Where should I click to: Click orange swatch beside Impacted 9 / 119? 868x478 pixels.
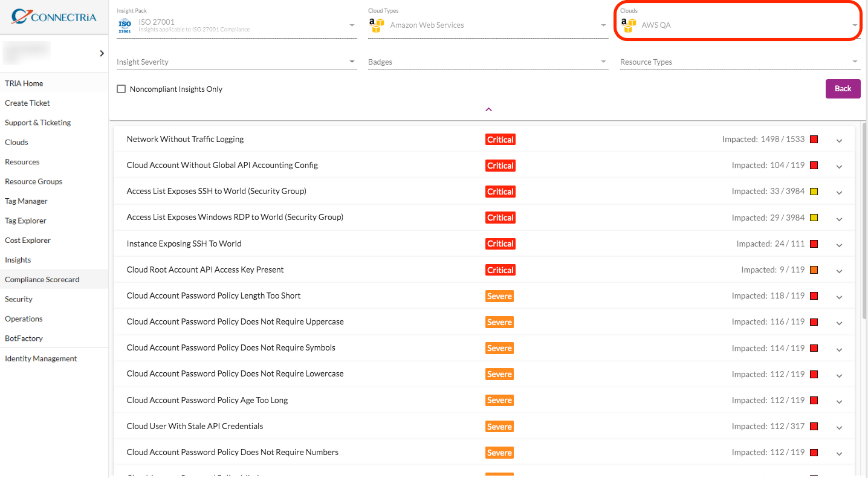click(814, 270)
